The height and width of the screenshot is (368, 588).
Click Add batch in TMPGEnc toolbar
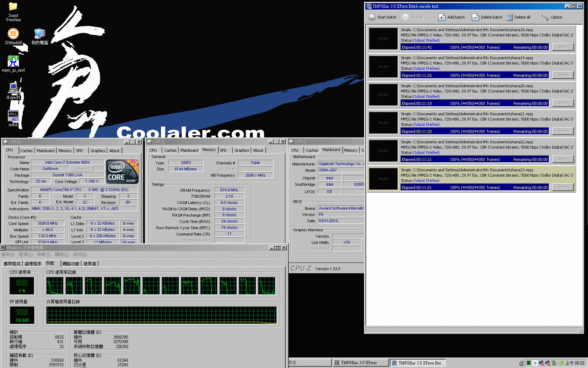451,17
